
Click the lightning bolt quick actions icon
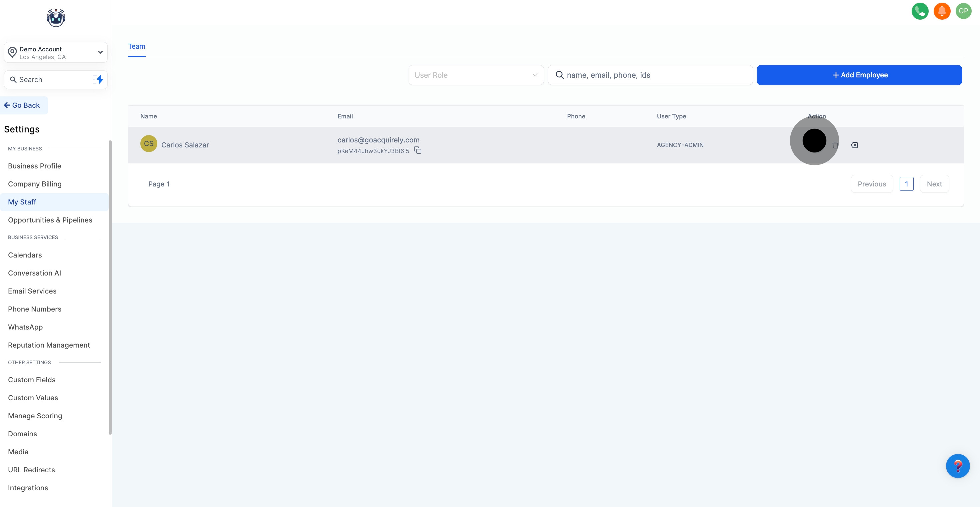(99, 79)
